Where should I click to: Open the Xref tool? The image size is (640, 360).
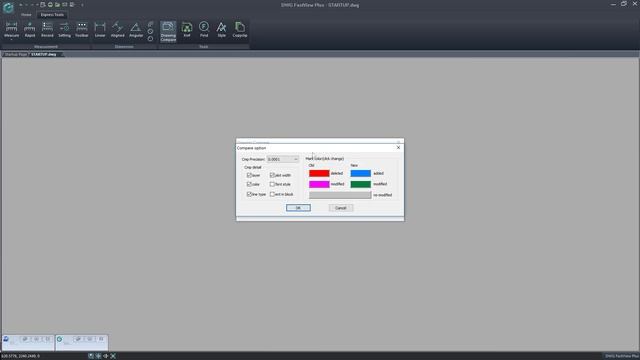point(187,29)
